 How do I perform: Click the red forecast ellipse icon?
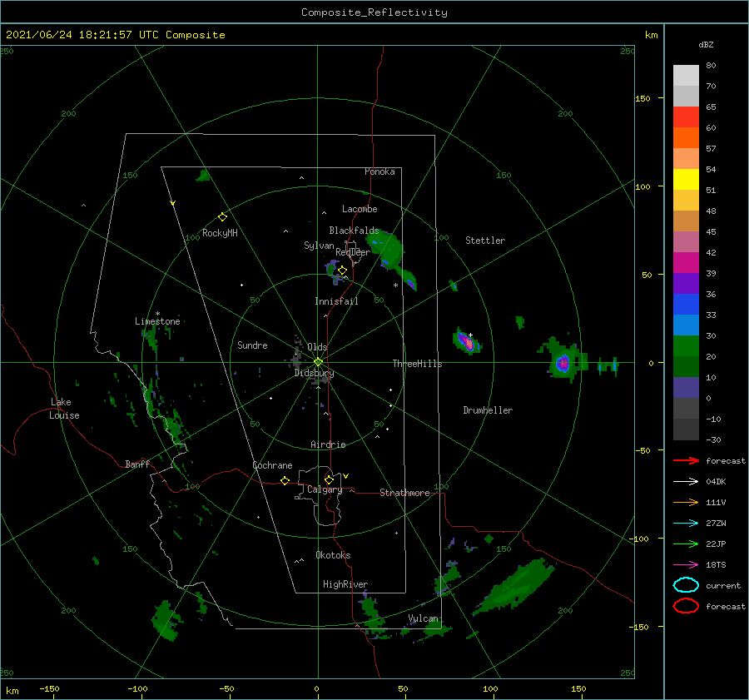[x=686, y=606]
